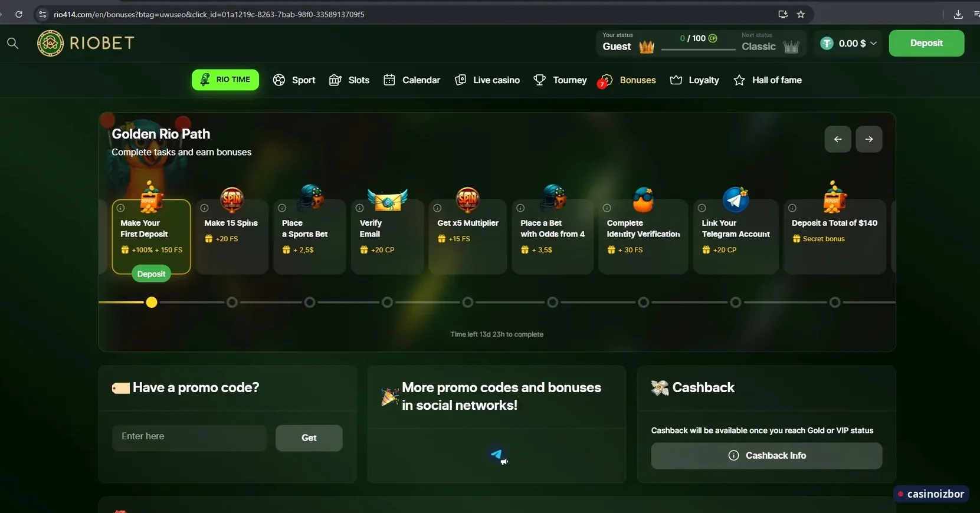This screenshot has width=980, height=513.
Task: Reload the page in the browser
Action: tap(19, 14)
